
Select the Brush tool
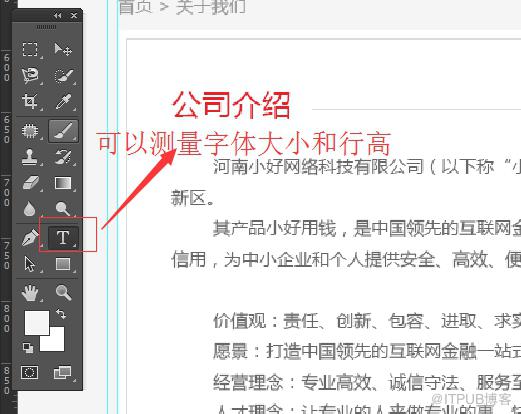[x=63, y=131]
